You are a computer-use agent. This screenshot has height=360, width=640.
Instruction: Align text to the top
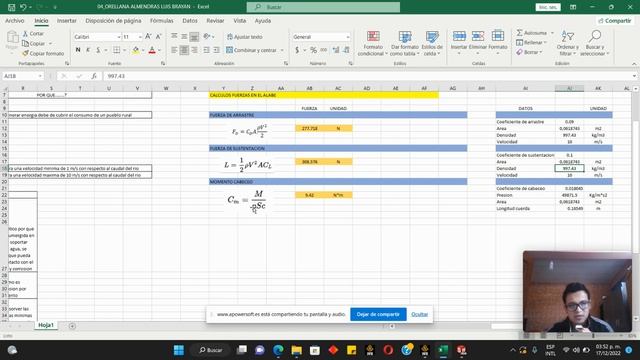[x=174, y=36]
